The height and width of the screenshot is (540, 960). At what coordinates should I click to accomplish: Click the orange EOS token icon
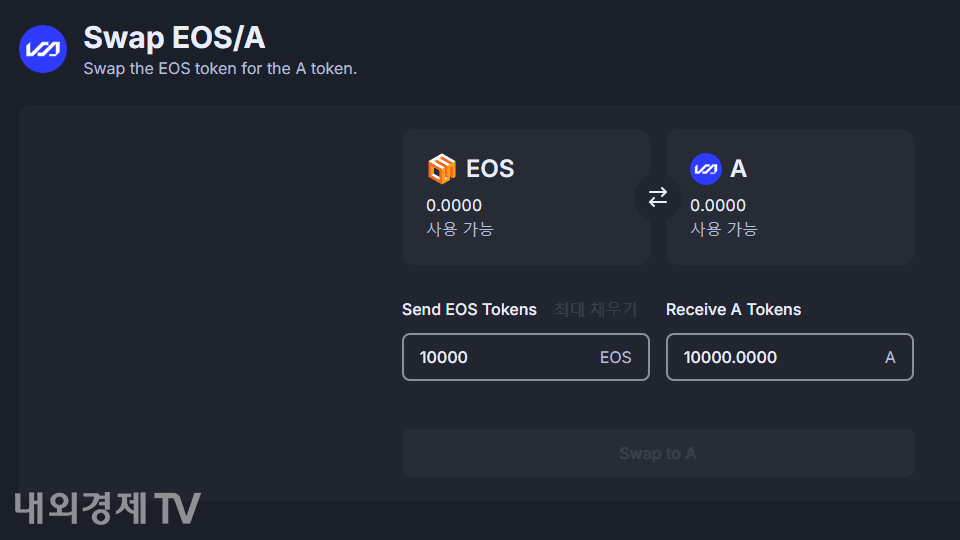[441, 169]
